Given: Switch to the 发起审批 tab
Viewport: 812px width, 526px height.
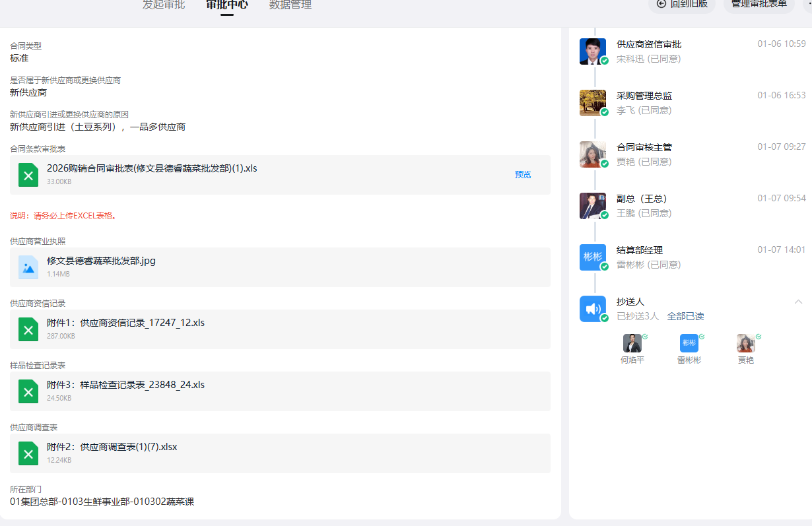Looking at the screenshot, I should (x=164, y=5).
